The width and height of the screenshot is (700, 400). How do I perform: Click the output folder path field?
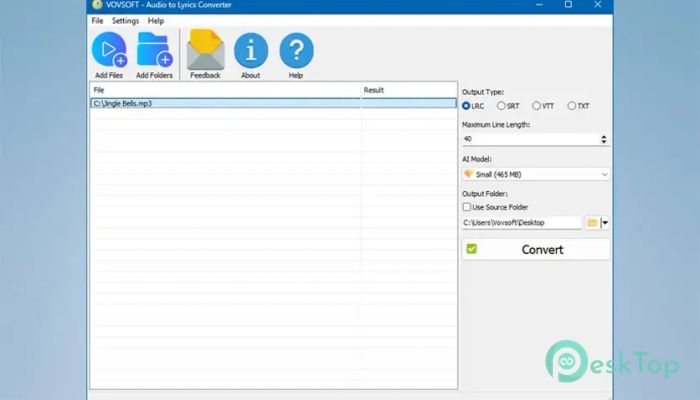pos(522,222)
